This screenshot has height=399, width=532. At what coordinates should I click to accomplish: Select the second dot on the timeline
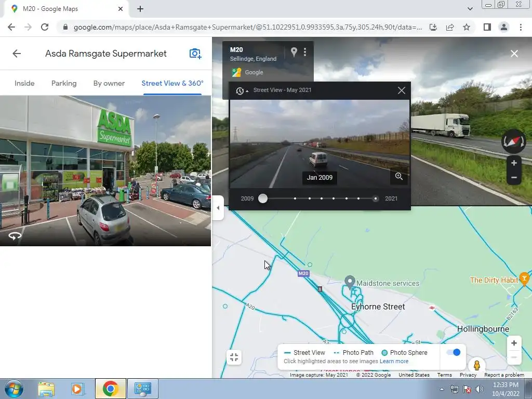coord(295,198)
